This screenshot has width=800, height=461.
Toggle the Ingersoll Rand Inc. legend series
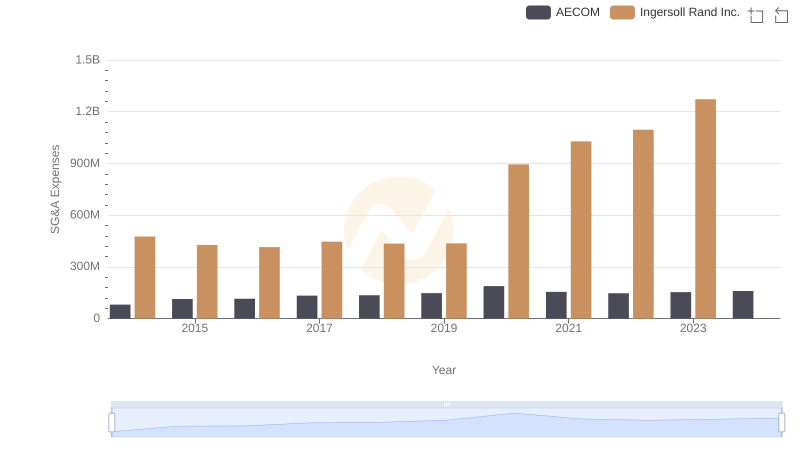(674, 12)
